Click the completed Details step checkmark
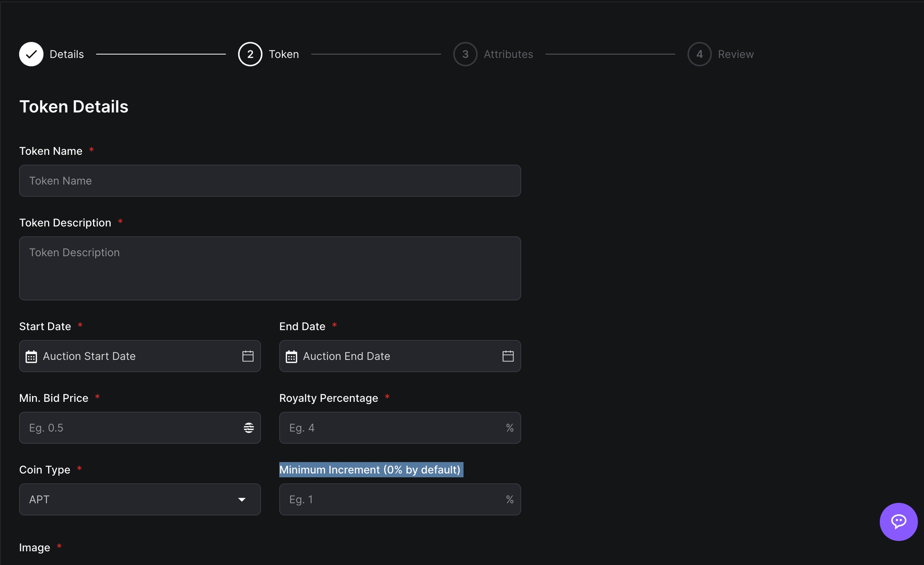Viewport: 924px width, 565px height. [x=31, y=54]
